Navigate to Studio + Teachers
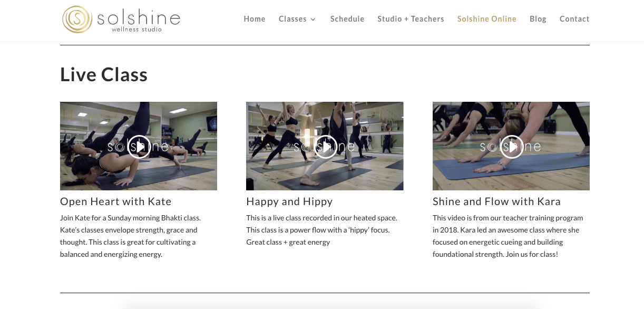Viewport: 644px width, 309px height. (x=411, y=19)
